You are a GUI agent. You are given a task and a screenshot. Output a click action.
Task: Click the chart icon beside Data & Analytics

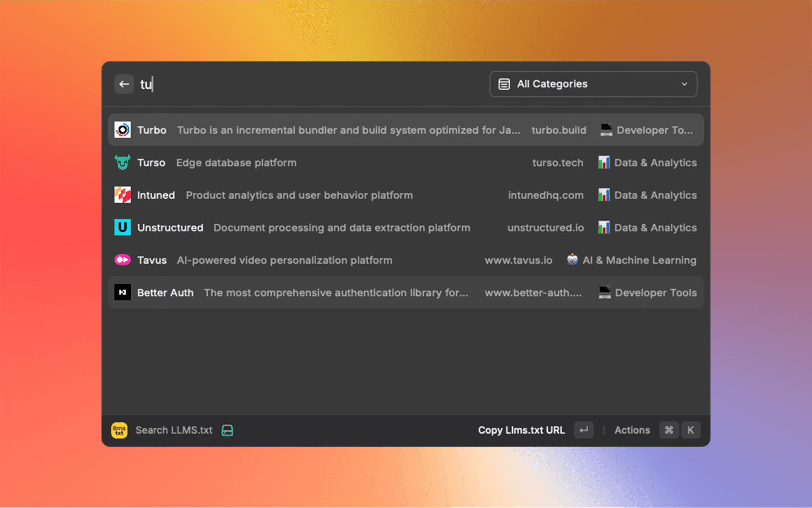tap(605, 162)
